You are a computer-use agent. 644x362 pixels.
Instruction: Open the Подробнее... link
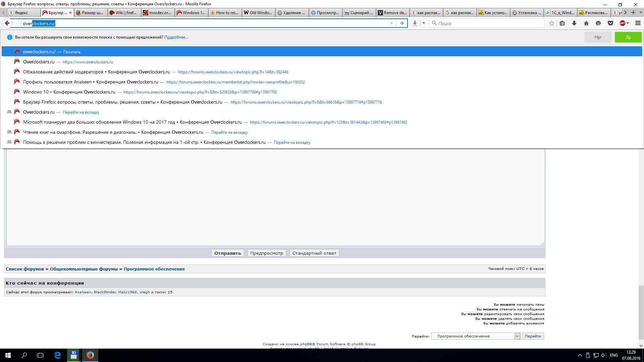click(x=176, y=37)
